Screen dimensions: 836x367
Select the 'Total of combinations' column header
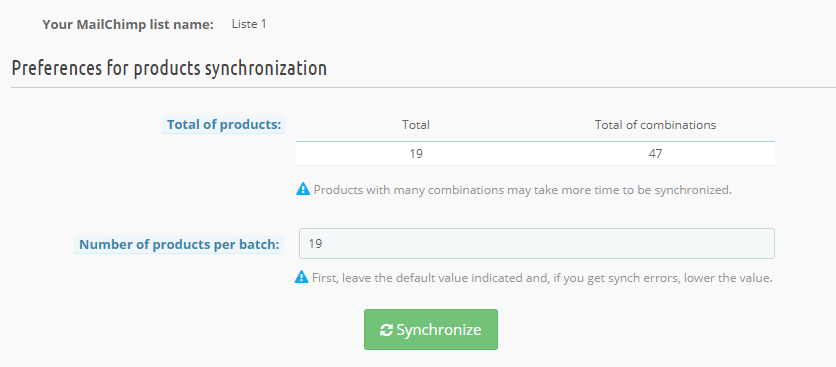tap(655, 125)
